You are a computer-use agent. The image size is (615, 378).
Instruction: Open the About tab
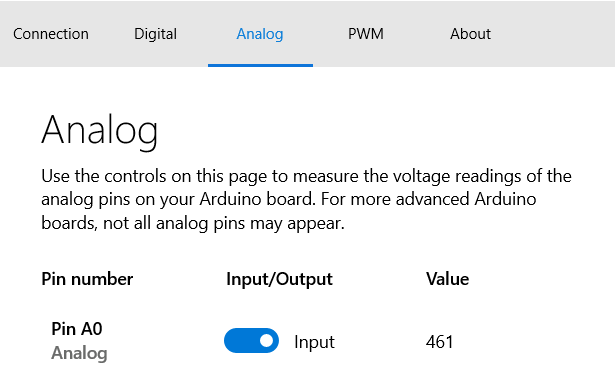470,34
